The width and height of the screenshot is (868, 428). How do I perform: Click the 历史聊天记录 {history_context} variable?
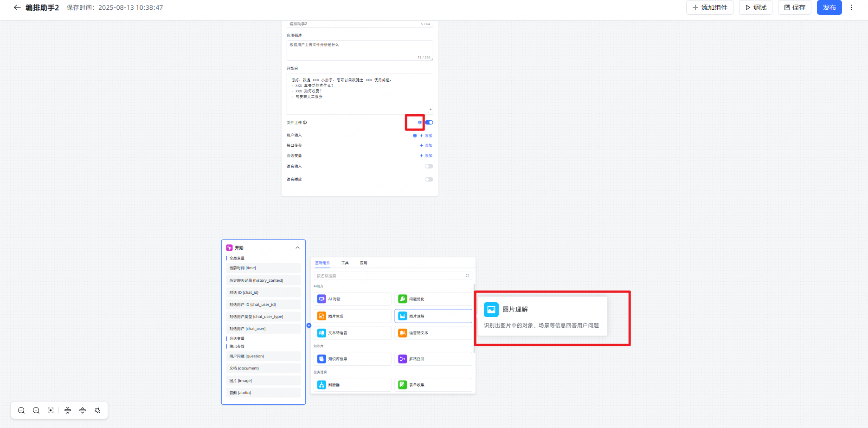click(264, 280)
